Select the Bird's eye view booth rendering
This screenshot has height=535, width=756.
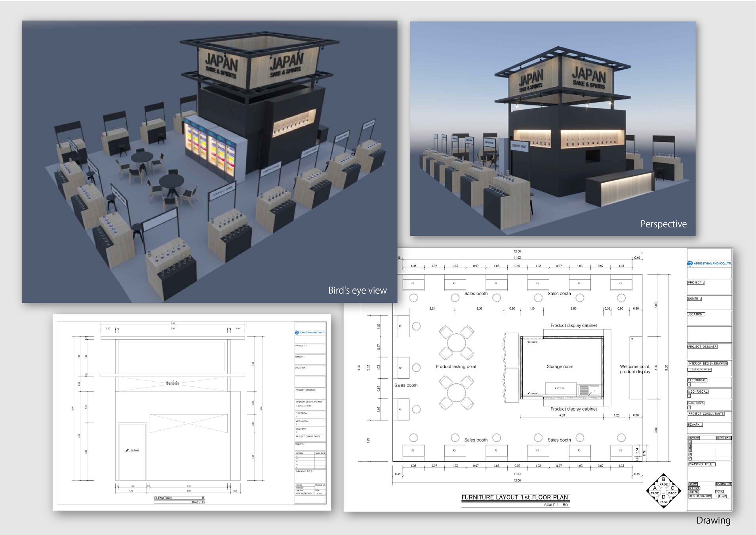click(x=209, y=162)
